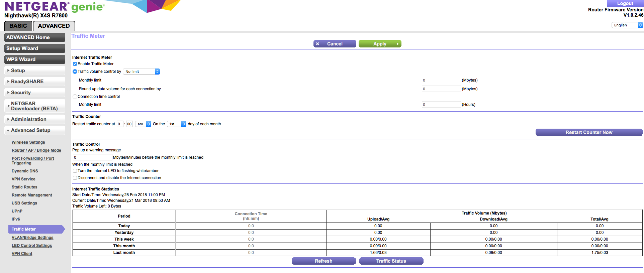Viewport: 644px width, 273px height.
Task: Click the Logout button
Action: pos(625,3)
